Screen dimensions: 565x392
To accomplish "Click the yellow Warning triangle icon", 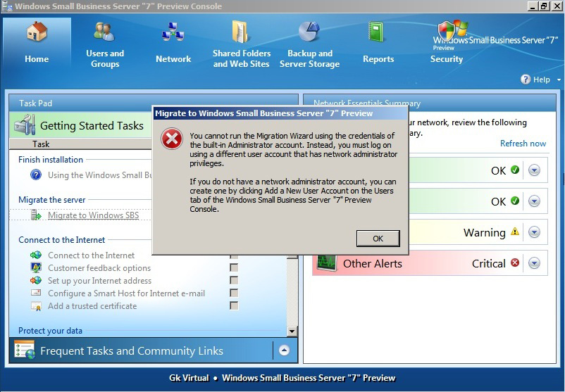I will 515,232.
